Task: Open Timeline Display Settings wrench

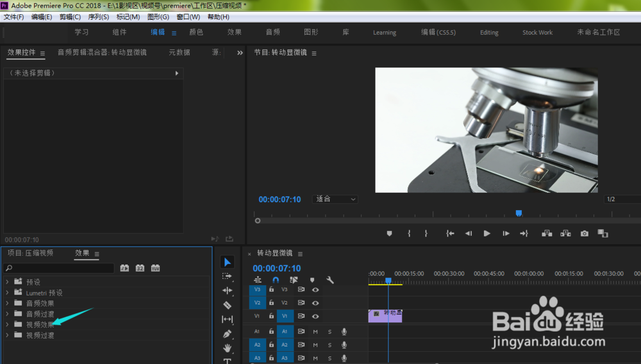Action: [x=330, y=280]
